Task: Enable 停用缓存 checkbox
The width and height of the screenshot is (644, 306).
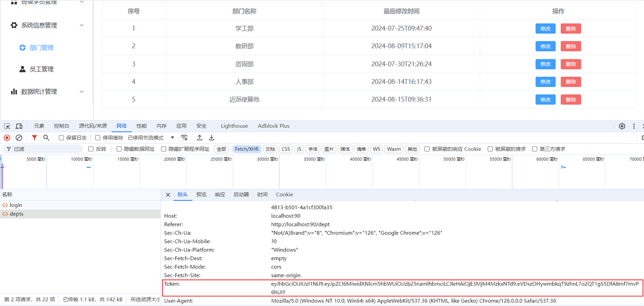Action: pyautogui.click(x=98, y=137)
